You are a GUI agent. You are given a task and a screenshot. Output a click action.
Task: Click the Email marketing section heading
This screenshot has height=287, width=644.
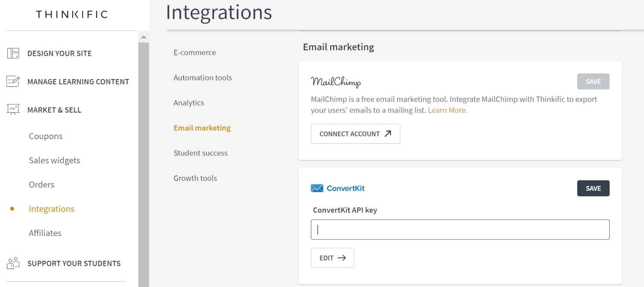pyautogui.click(x=338, y=47)
